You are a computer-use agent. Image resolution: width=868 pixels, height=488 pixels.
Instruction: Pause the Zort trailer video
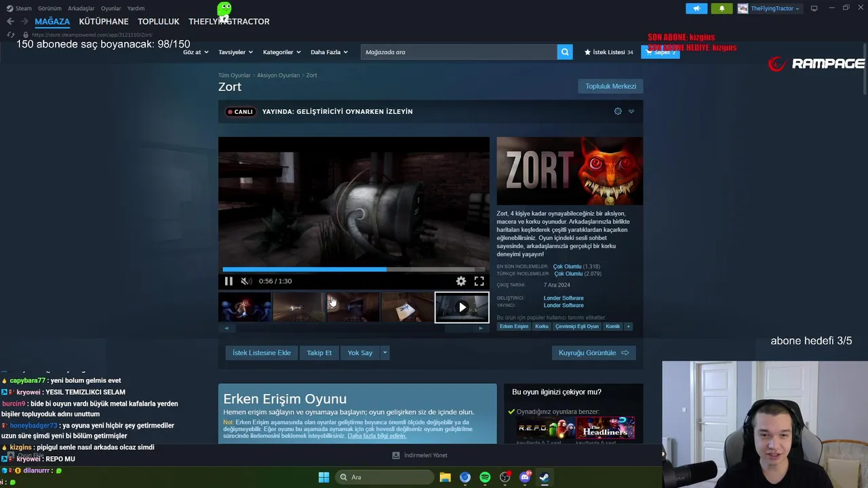tap(229, 281)
